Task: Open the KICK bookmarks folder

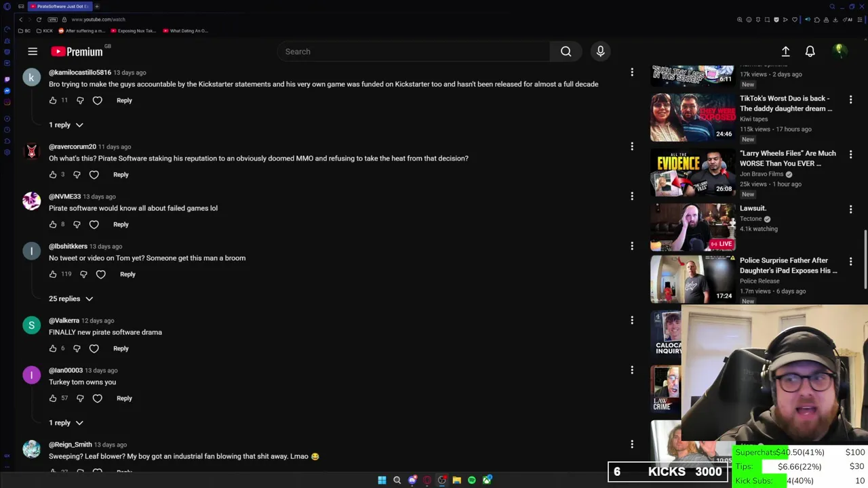Action: point(44,30)
